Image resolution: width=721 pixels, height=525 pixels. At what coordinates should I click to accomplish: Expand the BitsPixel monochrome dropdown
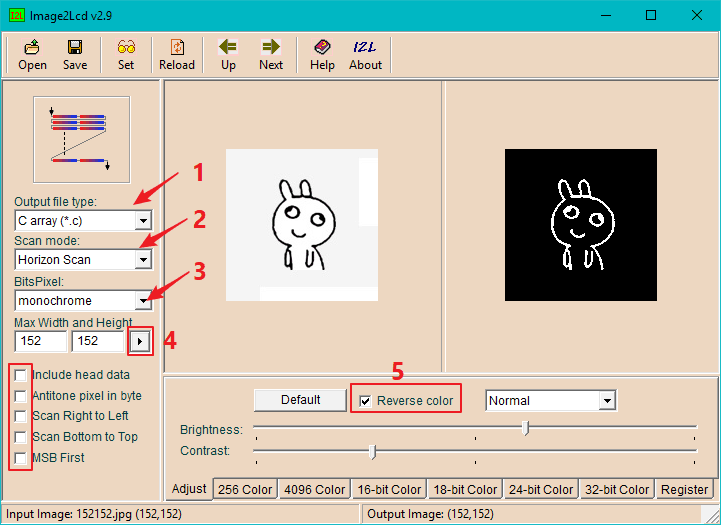[x=143, y=301]
